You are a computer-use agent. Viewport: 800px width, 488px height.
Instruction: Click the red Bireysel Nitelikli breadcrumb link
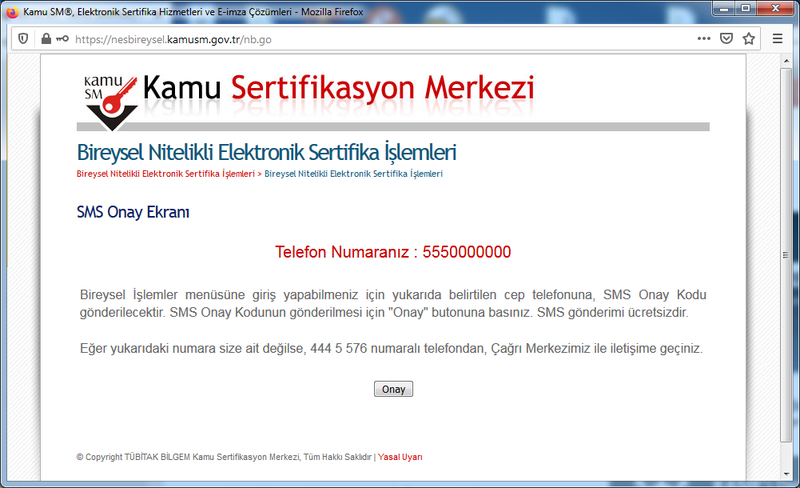pos(165,174)
